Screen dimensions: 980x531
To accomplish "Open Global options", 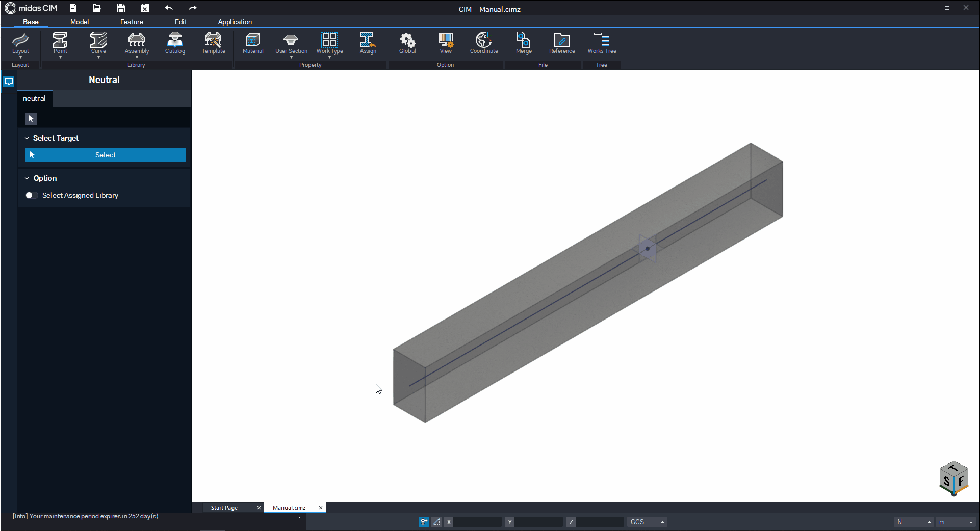I will click(x=407, y=43).
